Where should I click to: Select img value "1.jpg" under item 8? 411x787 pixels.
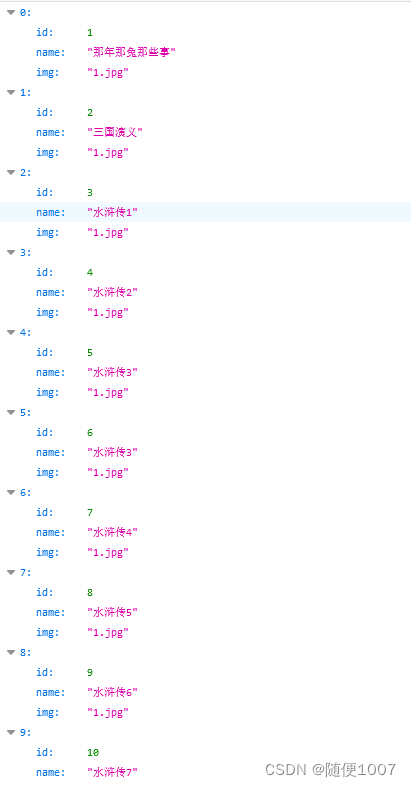[108, 713]
